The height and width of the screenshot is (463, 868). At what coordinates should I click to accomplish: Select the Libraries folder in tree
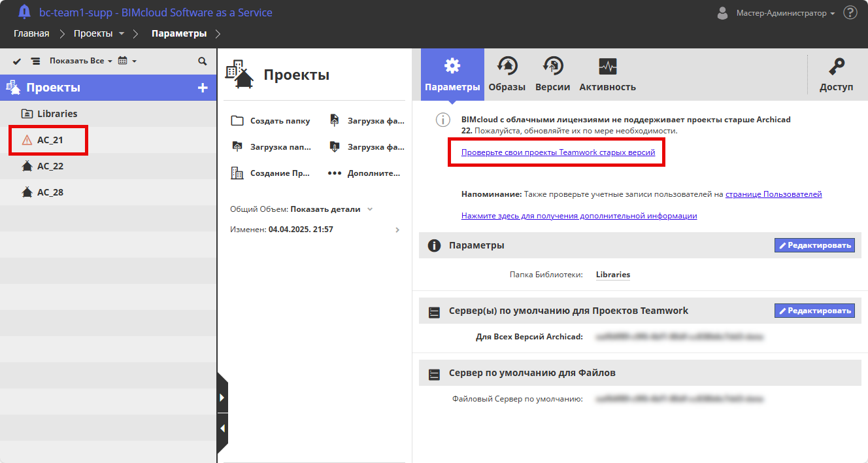pyautogui.click(x=108, y=114)
